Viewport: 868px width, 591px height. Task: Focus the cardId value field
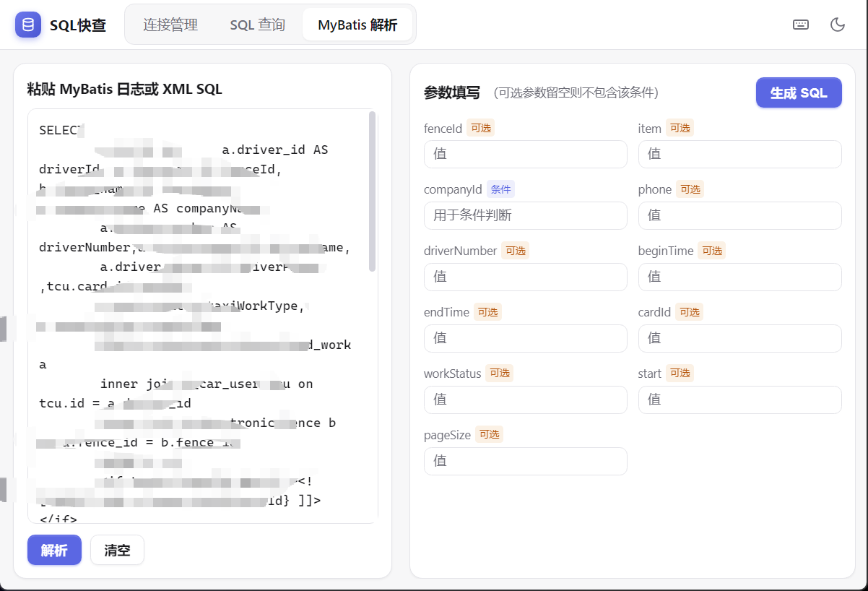[x=739, y=338]
